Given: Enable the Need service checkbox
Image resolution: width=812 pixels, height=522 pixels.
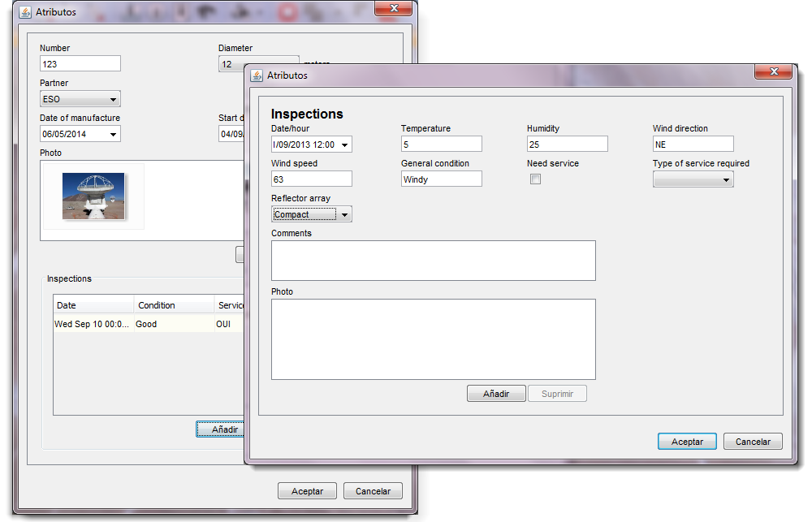Looking at the screenshot, I should point(535,179).
